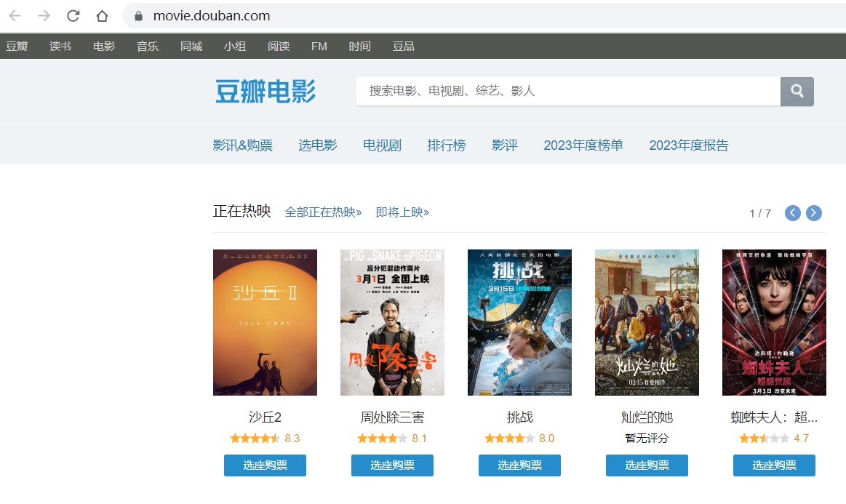Screen dimensions: 846x504
Task: Open the 挑战 poster thumbnail
Action: (x=519, y=322)
